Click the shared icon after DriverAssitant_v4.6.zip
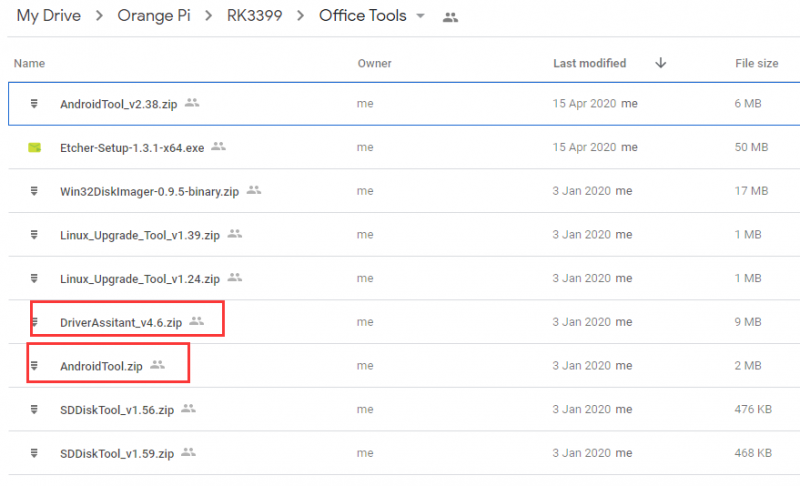 [x=196, y=321]
